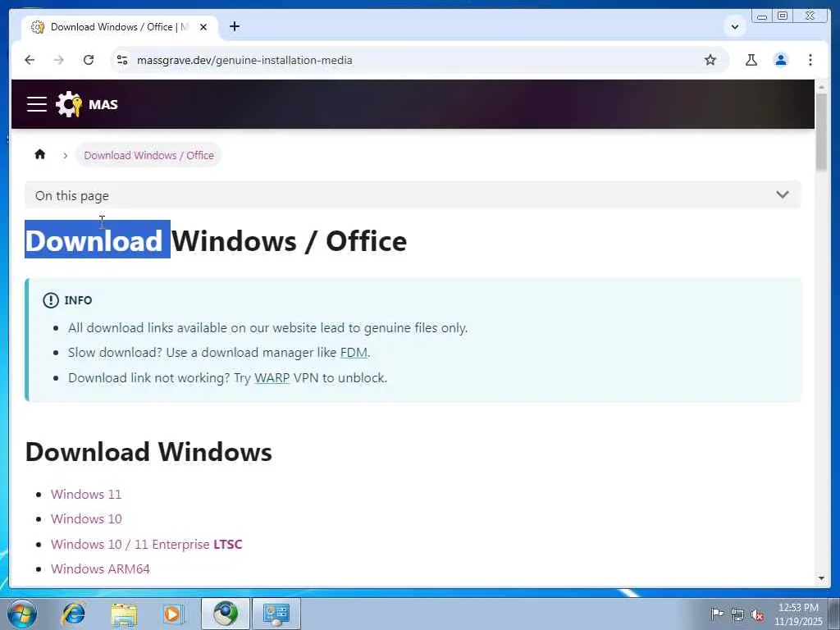
Task: Click the scrollbar down arrow
Action: click(821, 578)
